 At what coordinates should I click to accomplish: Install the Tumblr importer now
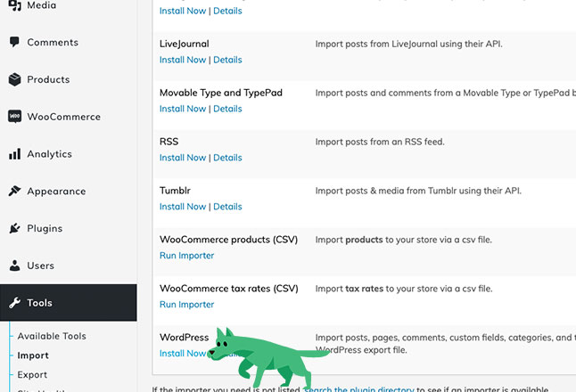point(183,207)
